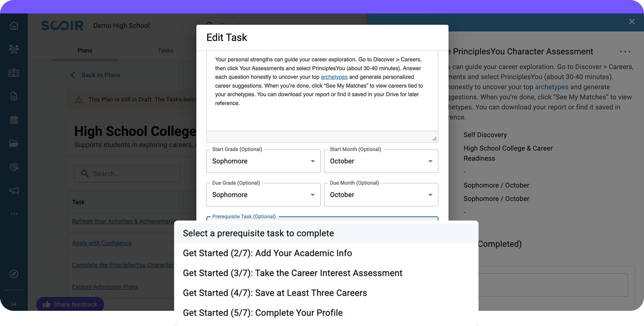The height and width of the screenshot is (326, 644).
Task: Select Get Started (4/7): Save at Least Three Careers
Action: pyautogui.click(x=275, y=293)
